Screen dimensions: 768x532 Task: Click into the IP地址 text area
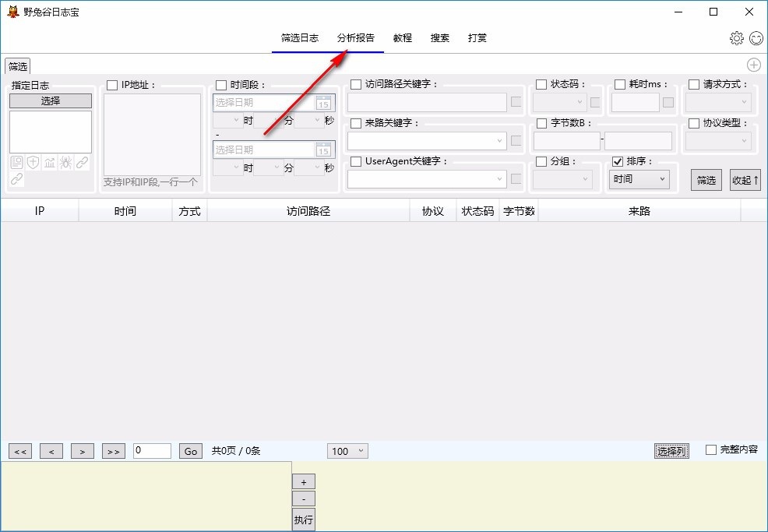pyautogui.click(x=153, y=134)
